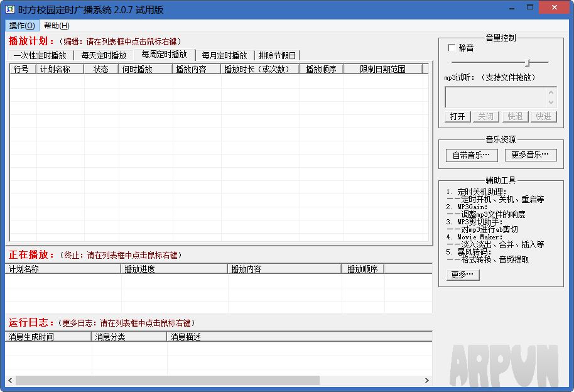Screen dimensions: 574x392
Task: Click the 打开 button to open an mp3
Action: point(457,116)
